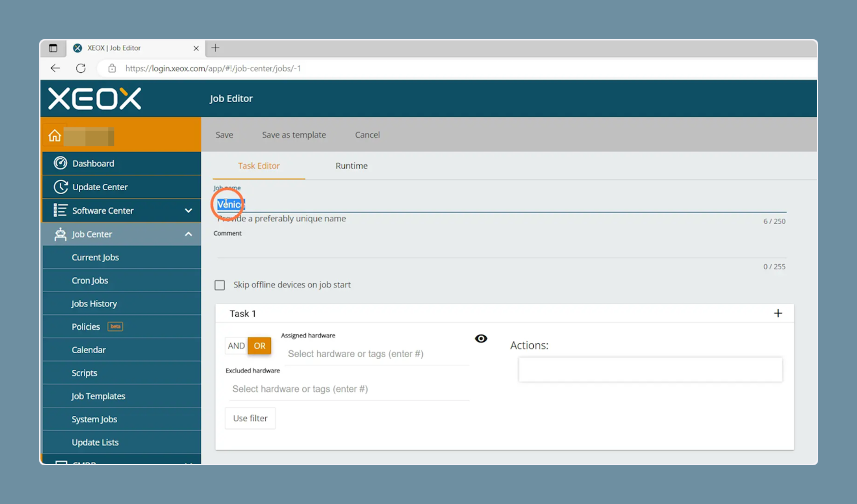857x504 pixels.
Task: Switch to the Runtime tab
Action: (x=351, y=166)
